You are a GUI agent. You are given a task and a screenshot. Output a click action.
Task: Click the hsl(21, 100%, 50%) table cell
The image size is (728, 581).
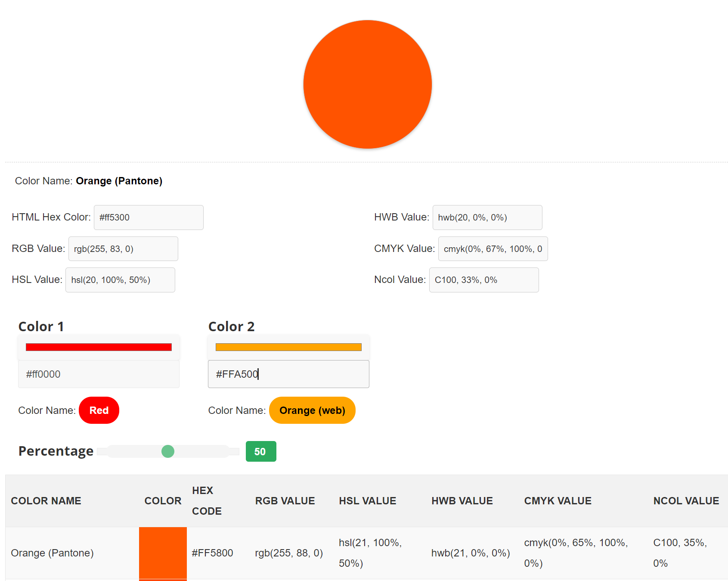click(x=370, y=553)
